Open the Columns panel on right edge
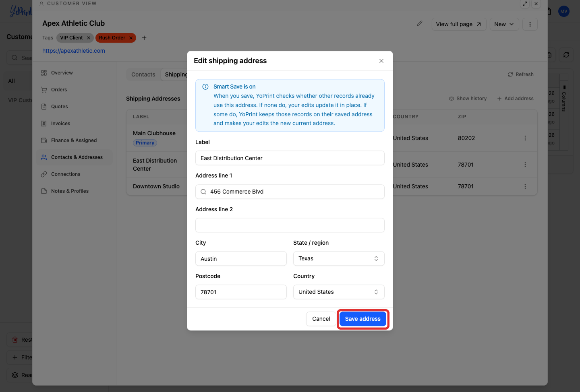The image size is (580, 392). [x=564, y=98]
